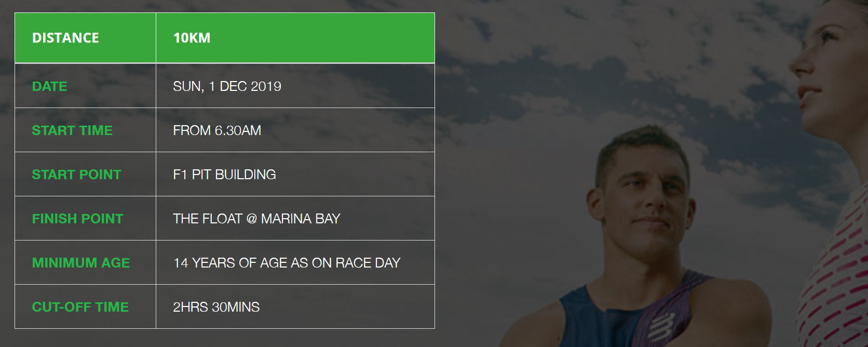Click the 2HRS 30MINS value
Viewport: 868px width, 347px height.
point(216,307)
